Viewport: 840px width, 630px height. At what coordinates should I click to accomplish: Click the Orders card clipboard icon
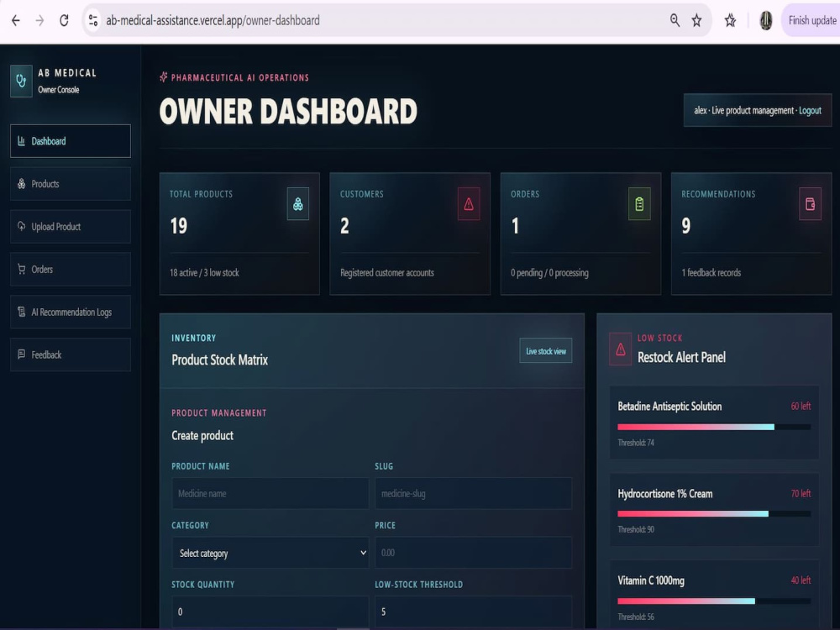click(x=639, y=203)
